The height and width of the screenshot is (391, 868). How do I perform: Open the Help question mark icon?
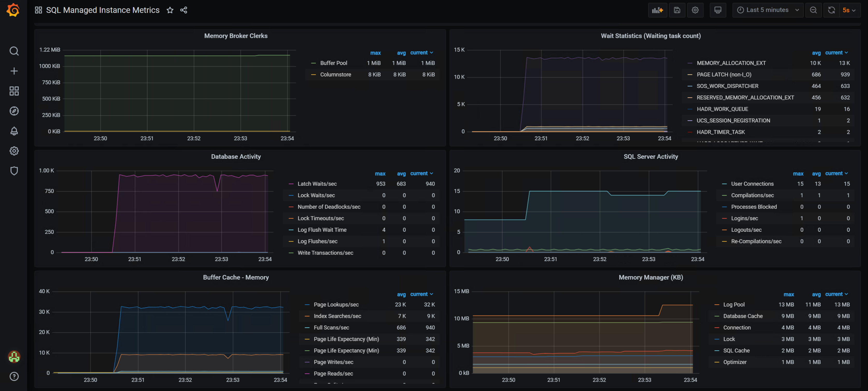(x=14, y=376)
